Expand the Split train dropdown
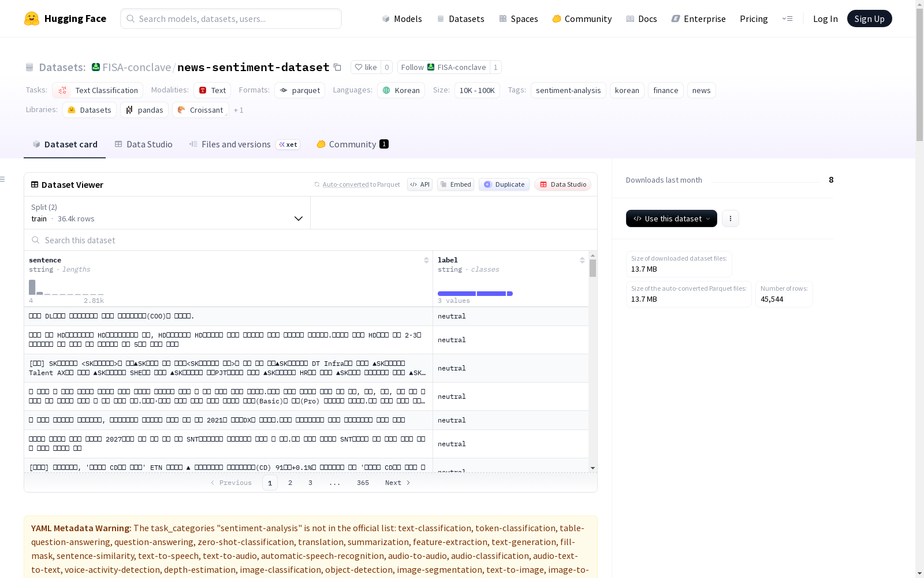The height and width of the screenshot is (578, 924). [167, 213]
